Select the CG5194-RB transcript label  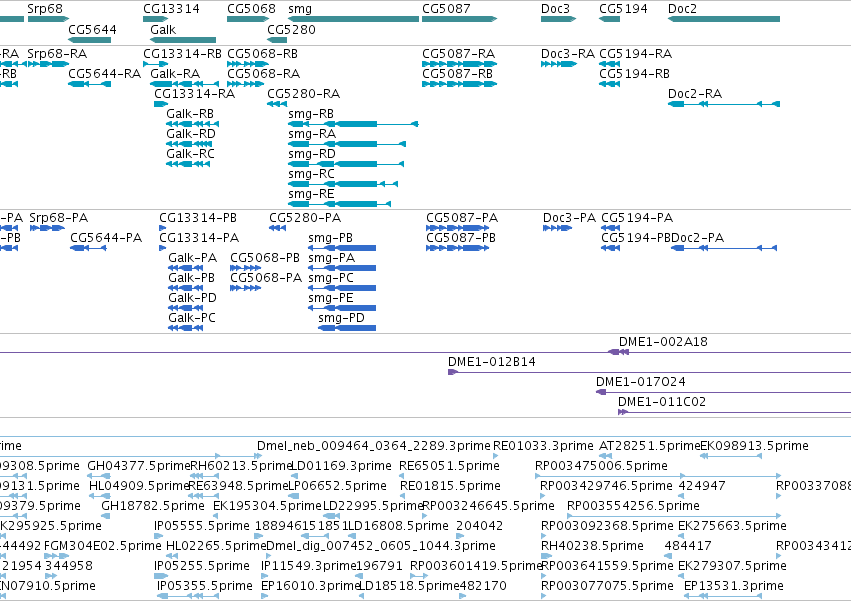pyautogui.click(x=634, y=73)
